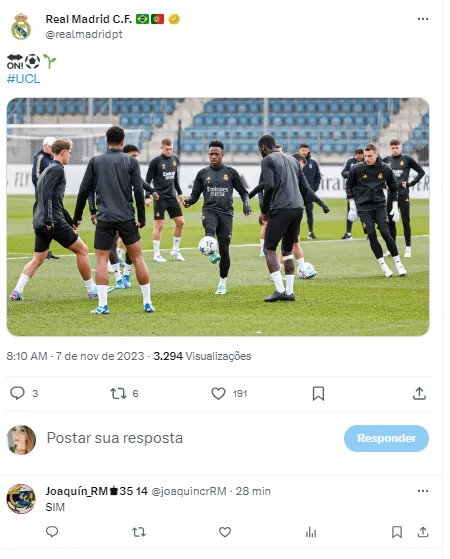Click the reply icon on Real Madrid's tweet
Screen dimensions: 450x559
(x=17, y=393)
